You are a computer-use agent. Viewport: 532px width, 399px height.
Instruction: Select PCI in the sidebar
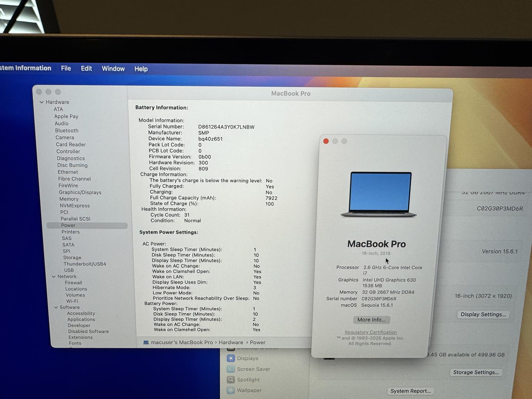(x=64, y=212)
